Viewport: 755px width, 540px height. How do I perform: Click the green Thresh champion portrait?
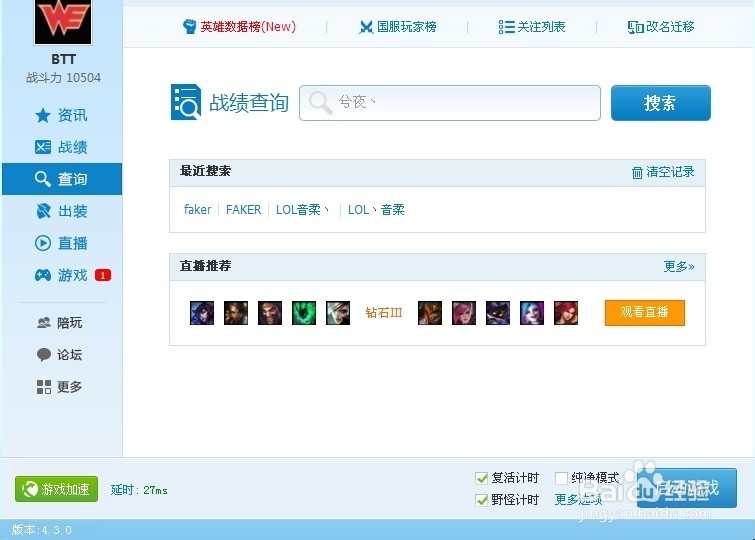coord(304,313)
